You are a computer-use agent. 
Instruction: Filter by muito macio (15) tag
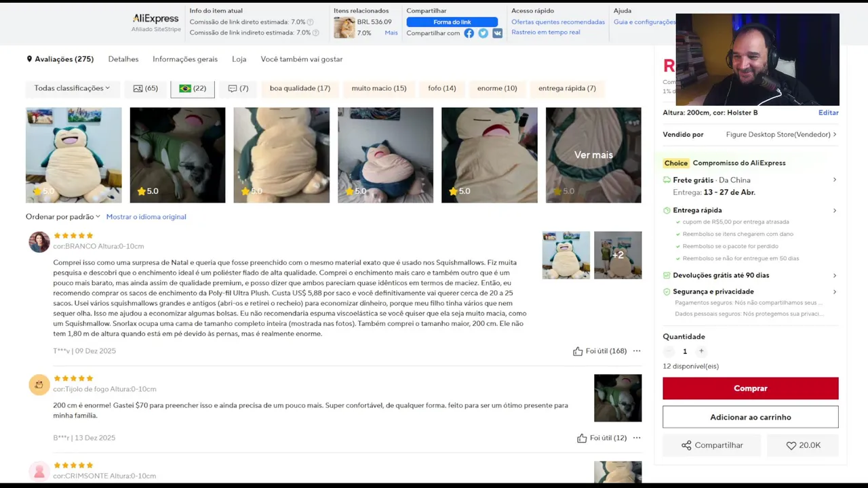click(x=379, y=88)
